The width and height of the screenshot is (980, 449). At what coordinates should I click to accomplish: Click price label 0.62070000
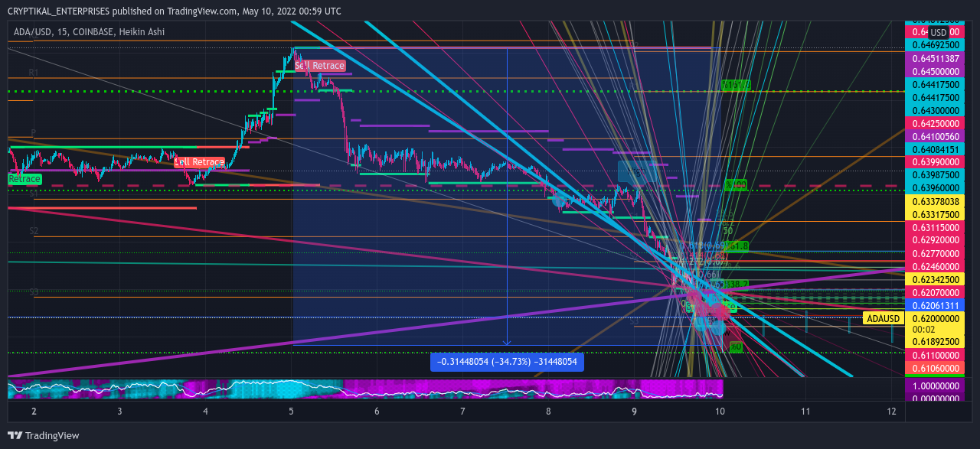[x=936, y=292]
